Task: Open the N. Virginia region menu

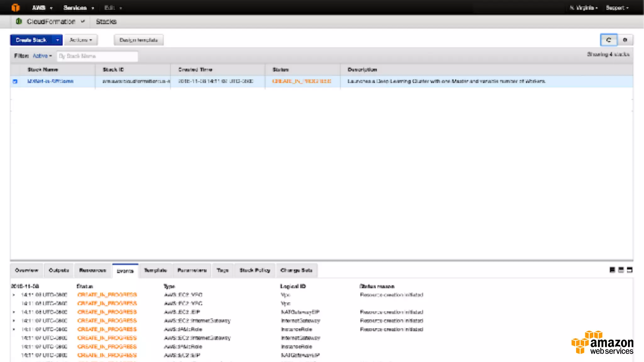Action: [x=583, y=8]
